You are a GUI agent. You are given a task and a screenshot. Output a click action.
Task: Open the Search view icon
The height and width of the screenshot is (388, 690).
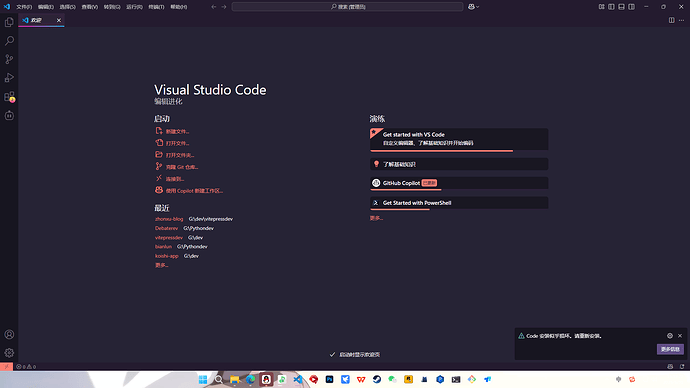pos(9,40)
